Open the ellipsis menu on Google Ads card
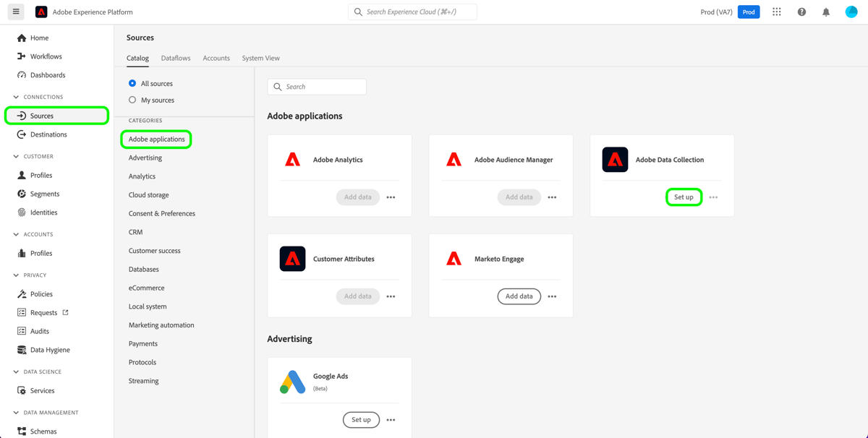The width and height of the screenshot is (868, 438). tap(391, 419)
